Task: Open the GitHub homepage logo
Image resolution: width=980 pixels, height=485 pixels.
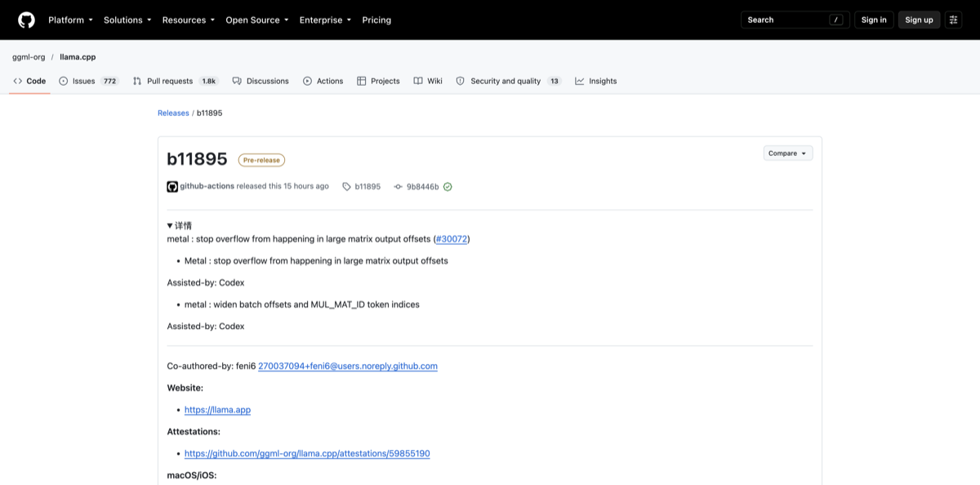Action: pyautogui.click(x=26, y=20)
